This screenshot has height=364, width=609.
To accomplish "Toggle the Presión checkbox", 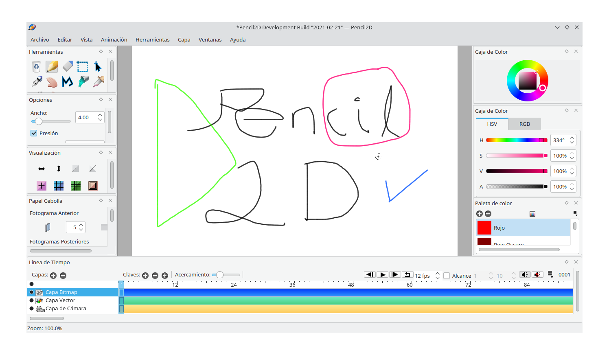I will (34, 133).
